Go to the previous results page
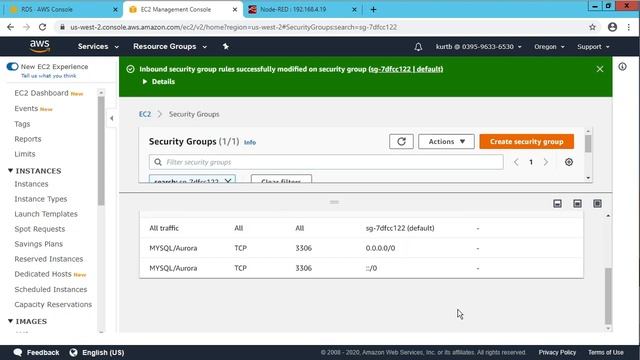The width and height of the screenshot is (640, 360). point(516,162)
